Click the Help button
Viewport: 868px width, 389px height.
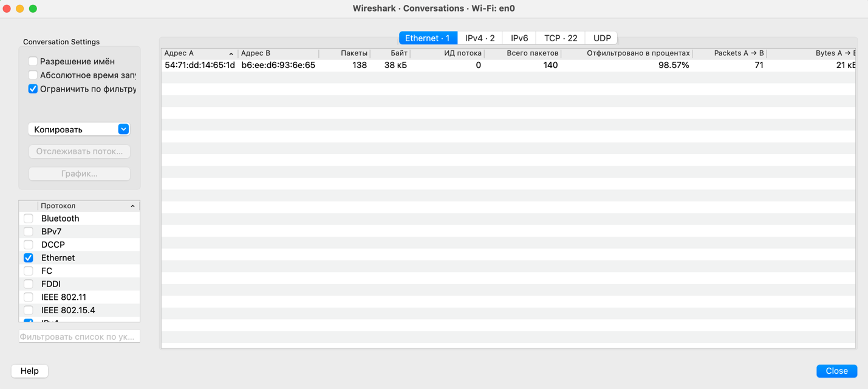30,371
